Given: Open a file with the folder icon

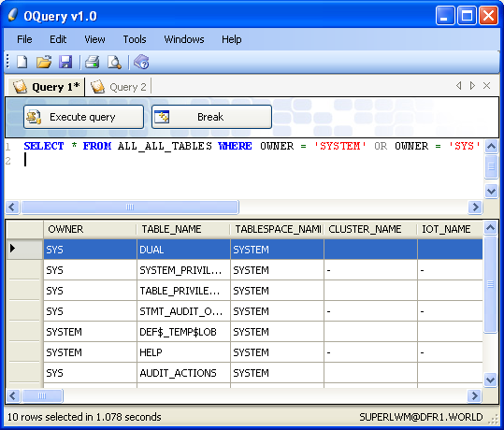Looking at the screenshot, I should coord(44,62).
